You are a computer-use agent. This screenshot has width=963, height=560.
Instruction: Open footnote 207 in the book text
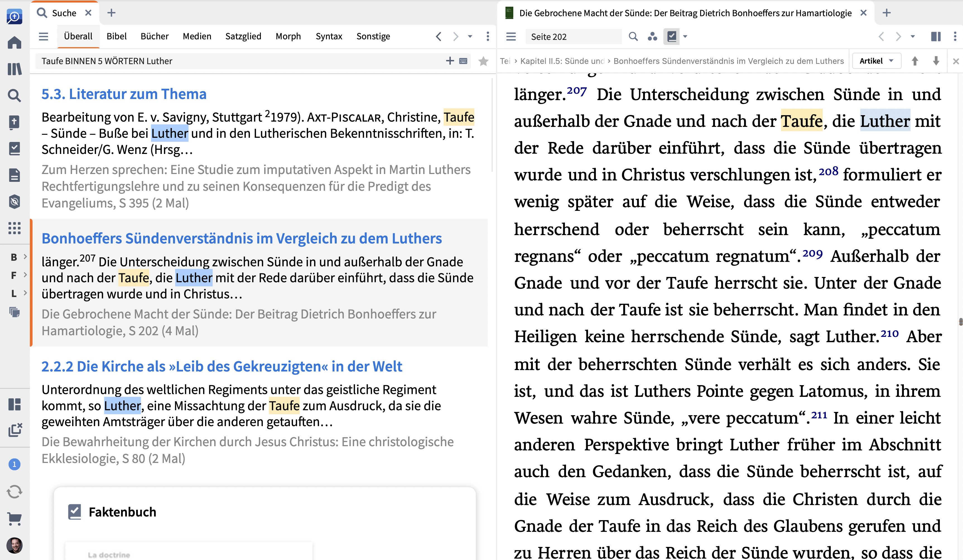point(577,91)
